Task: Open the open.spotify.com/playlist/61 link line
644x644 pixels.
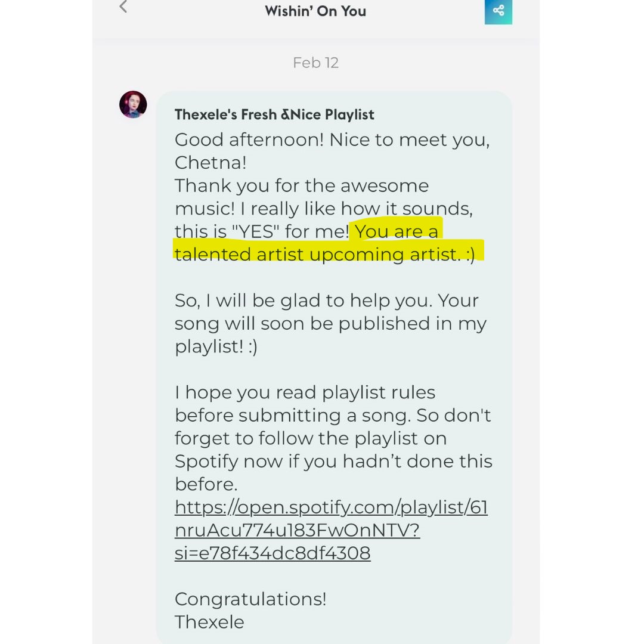Action: pos(331,507)
